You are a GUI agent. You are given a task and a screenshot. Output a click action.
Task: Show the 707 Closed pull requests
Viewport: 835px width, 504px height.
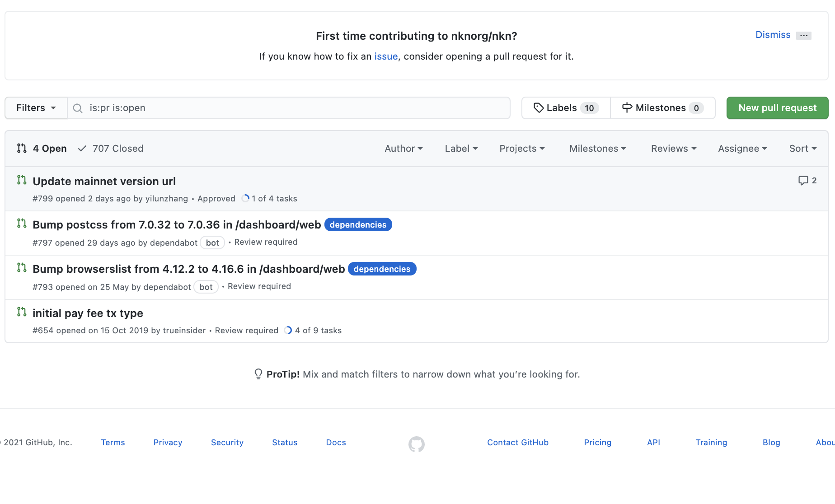[x=111, y=149]
